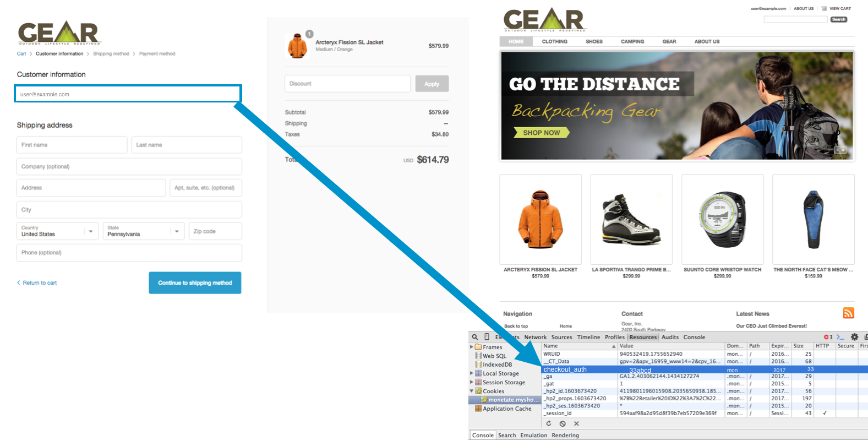The width and height of the screenshot is (868, 446).
Task: Click the Gear logo on the checkout page
Action: [59, 33]
